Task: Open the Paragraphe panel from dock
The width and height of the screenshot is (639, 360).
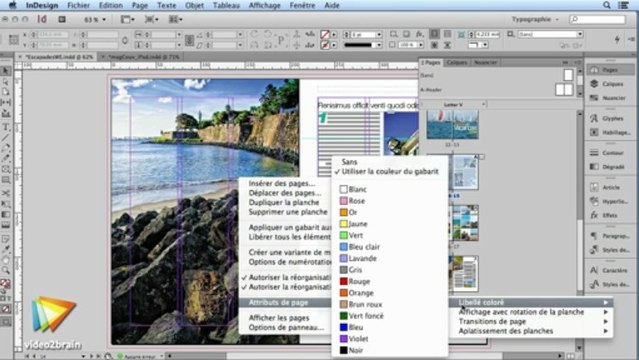Action: click(610, 236)
